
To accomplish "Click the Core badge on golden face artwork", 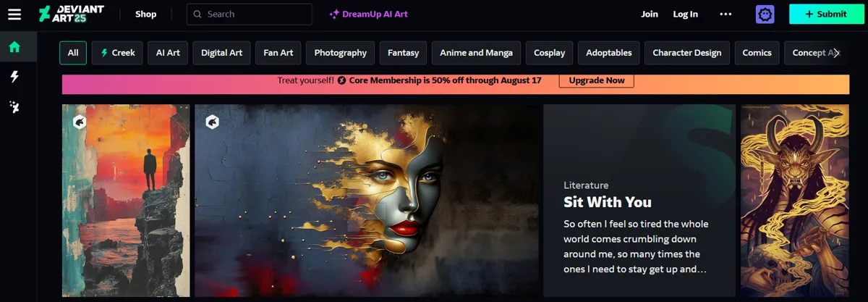I will pyautogui.click(x=212, y=122).
